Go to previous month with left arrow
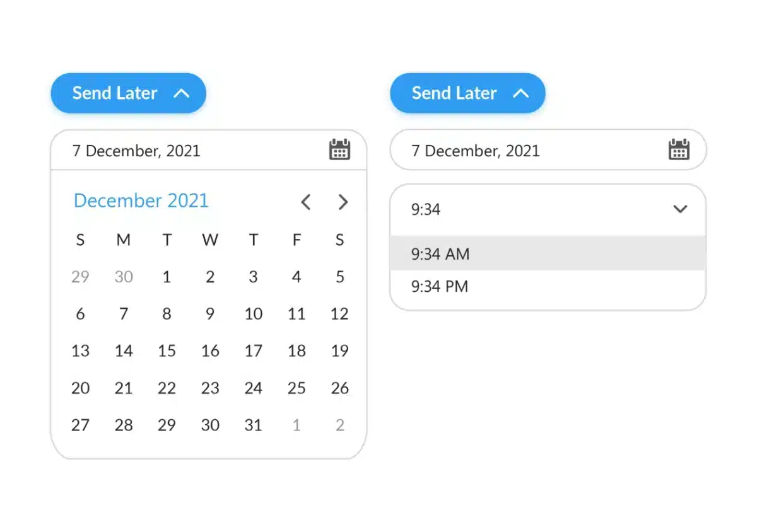This screenshot has width=757, height=532. click(x=306, y=202)
